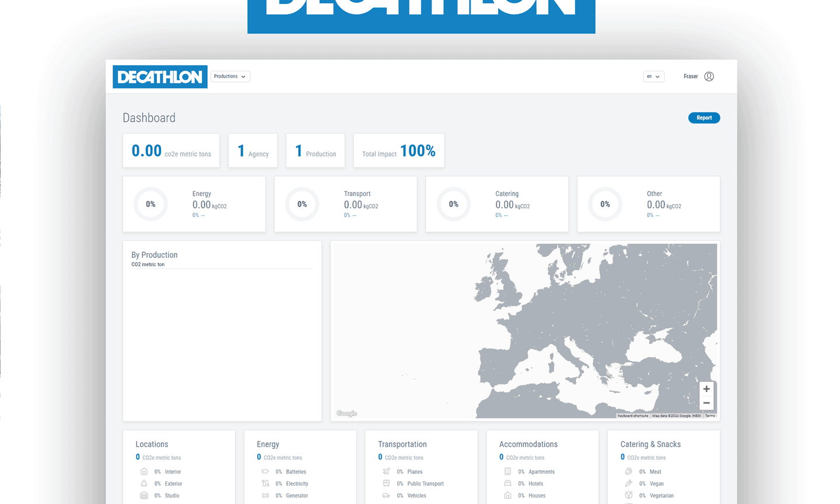Click the Generator icon under Energy

[265, 495]
